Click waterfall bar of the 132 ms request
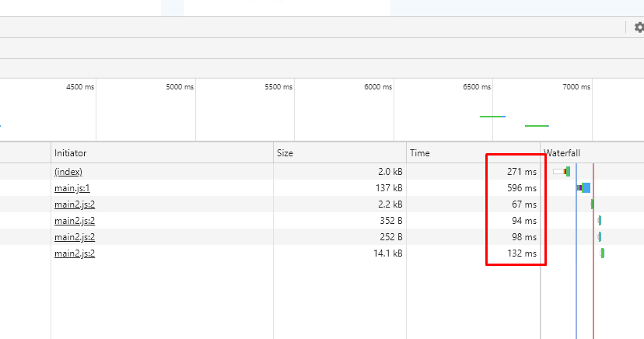The height and width of the screenshot is (339, 644). pos(602,253)
